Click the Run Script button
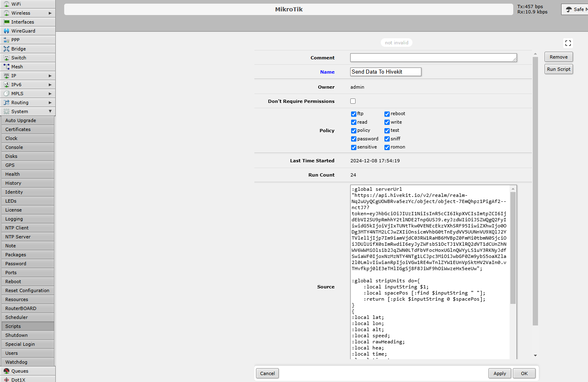The width and height of the screenshot is (588, 382). point(559,69)
